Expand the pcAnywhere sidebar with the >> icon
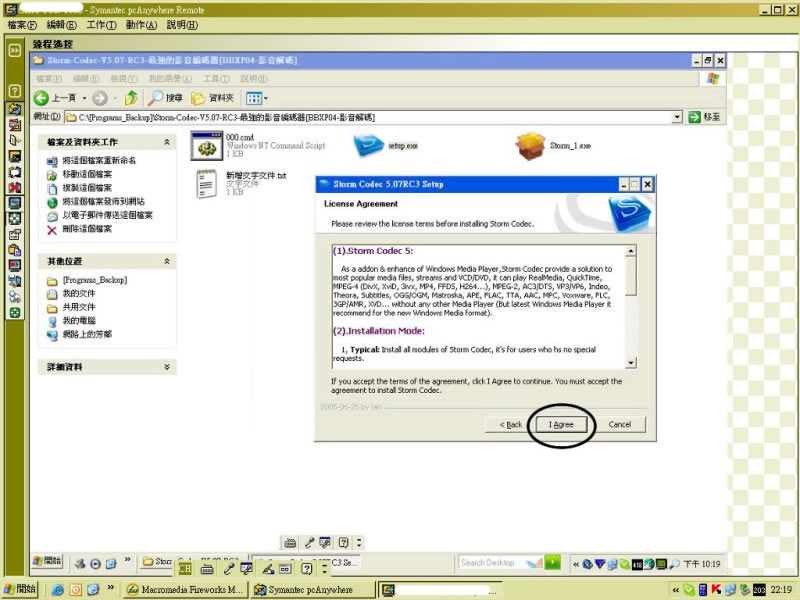This screenshot has width=800, height=600. (14, 50)
